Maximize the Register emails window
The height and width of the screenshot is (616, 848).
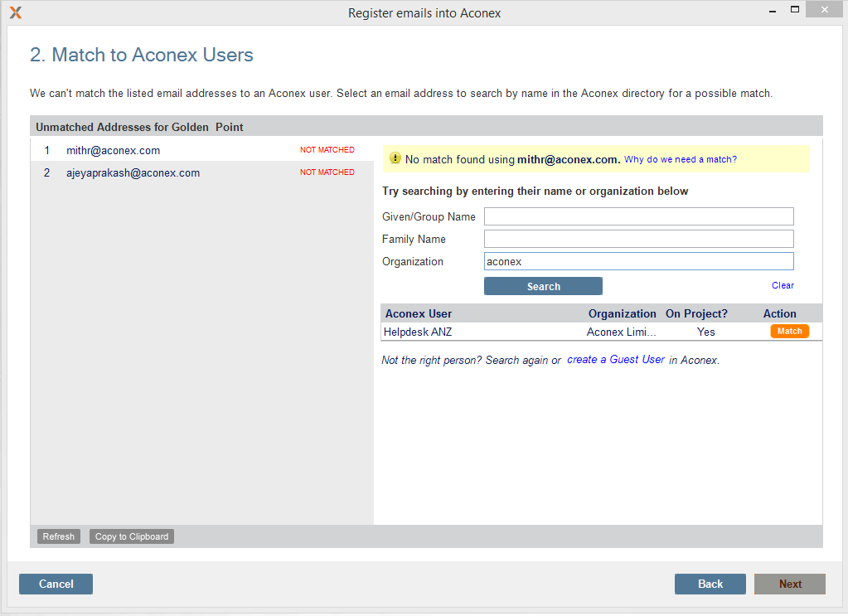point(794,9)
